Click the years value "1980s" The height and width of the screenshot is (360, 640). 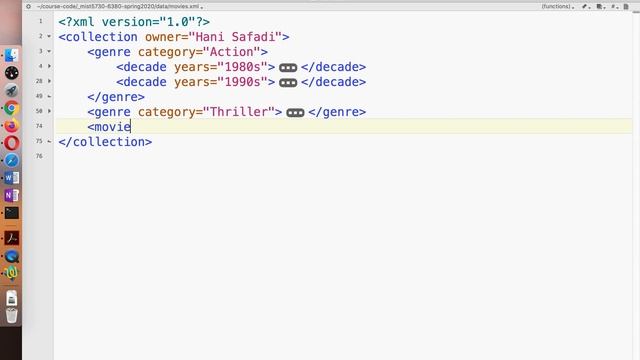[242, 67]
